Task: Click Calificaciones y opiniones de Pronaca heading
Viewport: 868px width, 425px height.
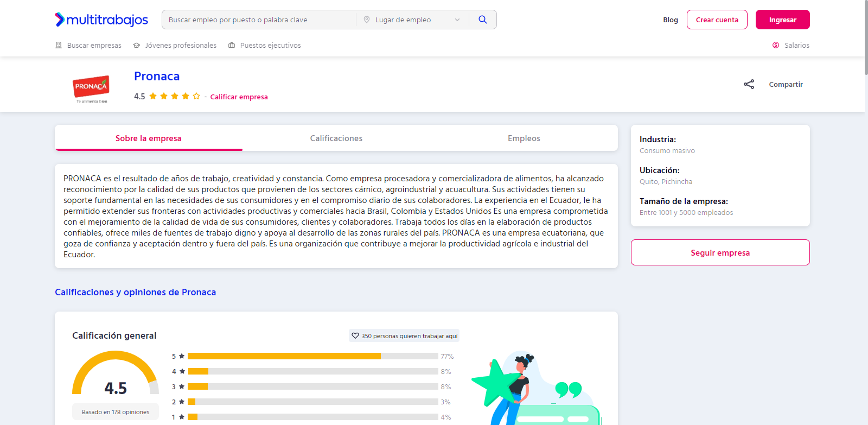Action: click(136, 292)
